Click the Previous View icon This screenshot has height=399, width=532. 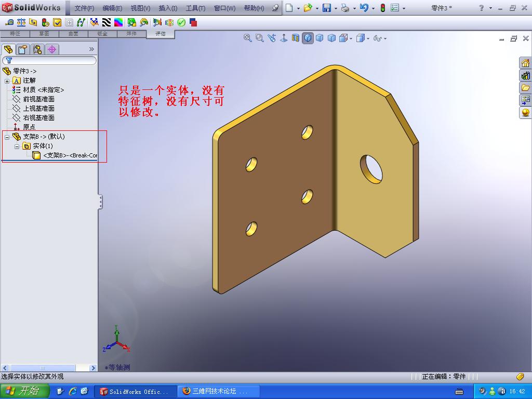pyautogui.click(x=271, y=38)
